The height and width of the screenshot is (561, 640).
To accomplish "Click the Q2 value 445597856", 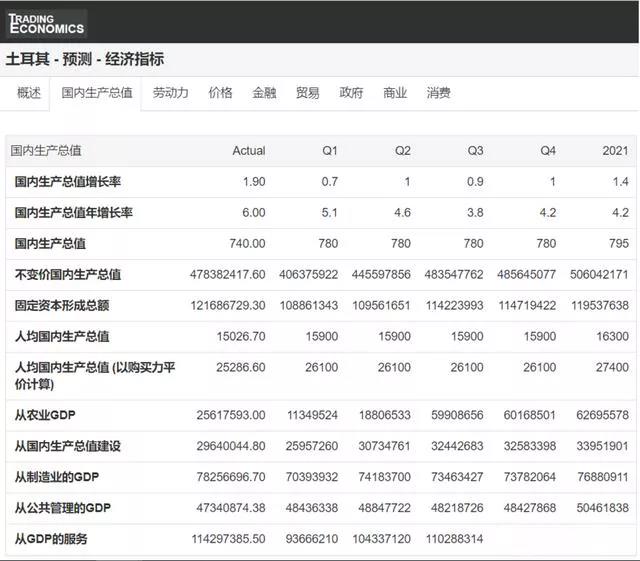I will pos(381,274).
